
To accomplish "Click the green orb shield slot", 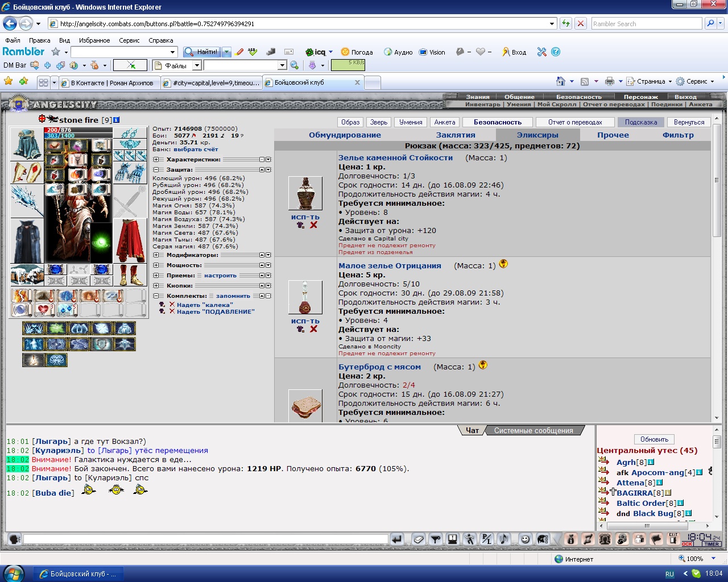I will pos(101,242).
